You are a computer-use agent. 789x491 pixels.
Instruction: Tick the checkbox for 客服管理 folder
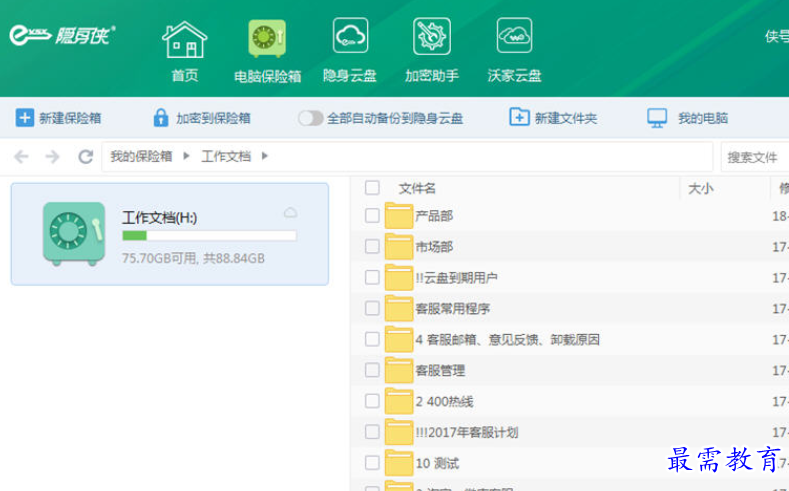click(372, 371)
